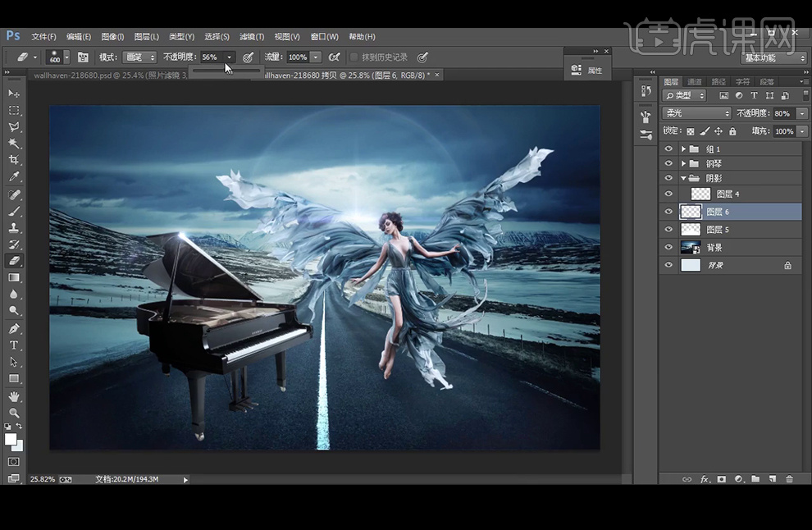Select the Eyedropper tool

[14, 176]
